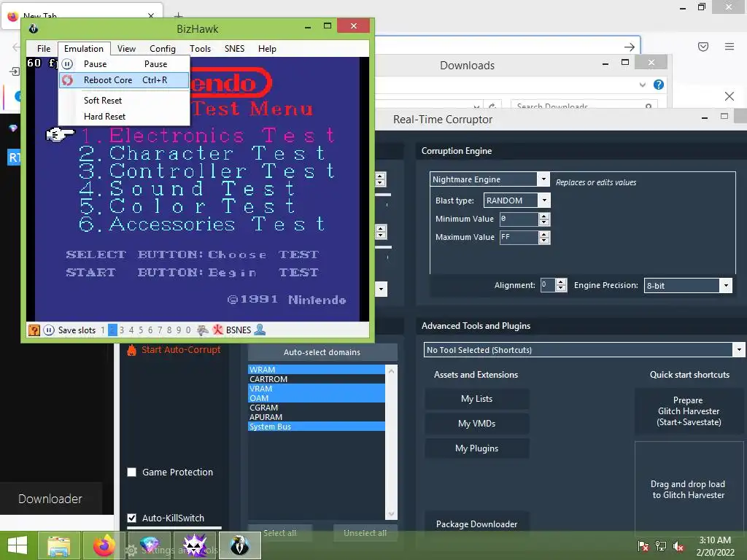This screenshot has width=747, height=560.
Task: Open the diamond app in taskbar
Action: coord(149,545)
